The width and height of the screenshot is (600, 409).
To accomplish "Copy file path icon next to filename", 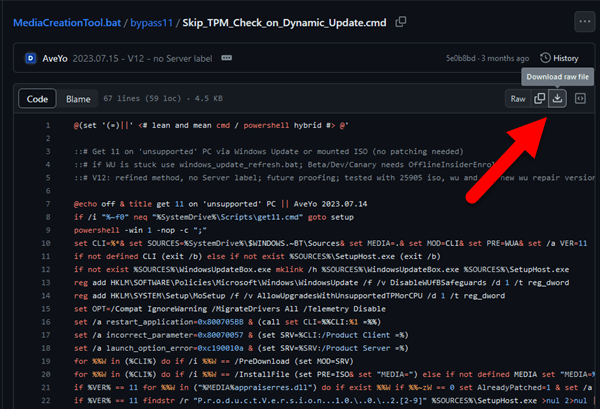I will [x=401, y=22].
